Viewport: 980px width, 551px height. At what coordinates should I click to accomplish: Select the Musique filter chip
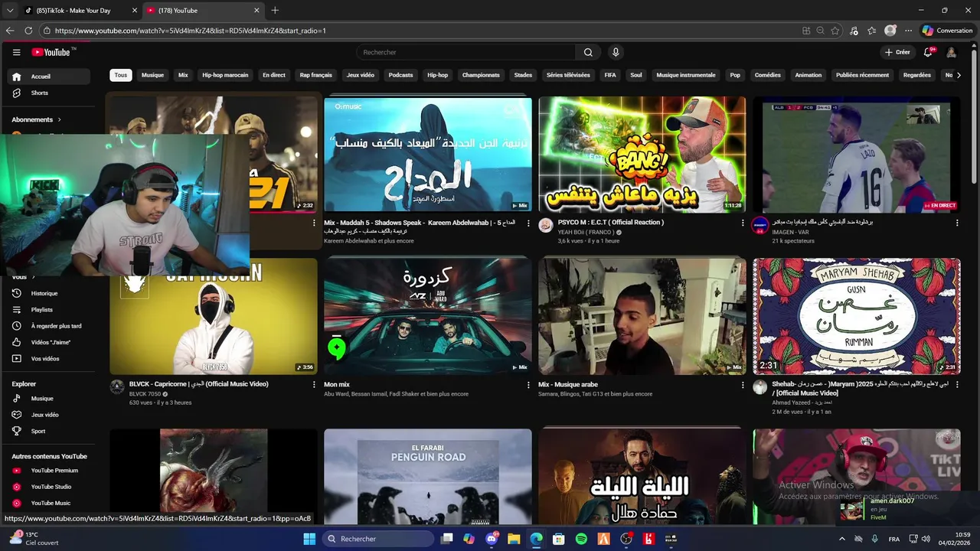click(x=152, y=75)
